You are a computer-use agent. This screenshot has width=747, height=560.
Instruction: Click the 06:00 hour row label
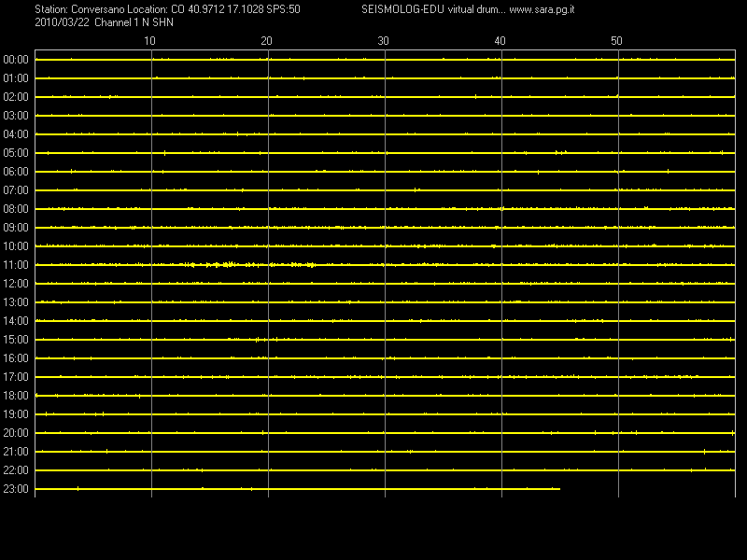tap(16, 172)
